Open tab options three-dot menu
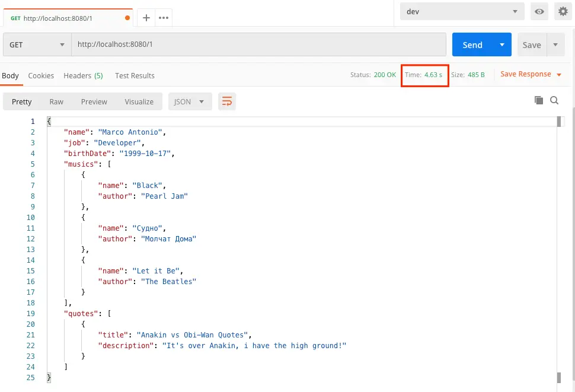 tap(164, 18)
